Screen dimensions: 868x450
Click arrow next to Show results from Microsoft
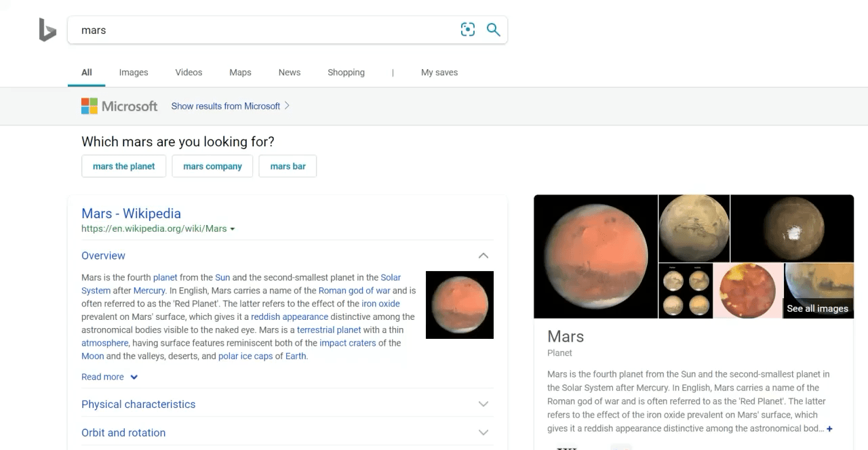pyautogui.click(x=287, y=106)
